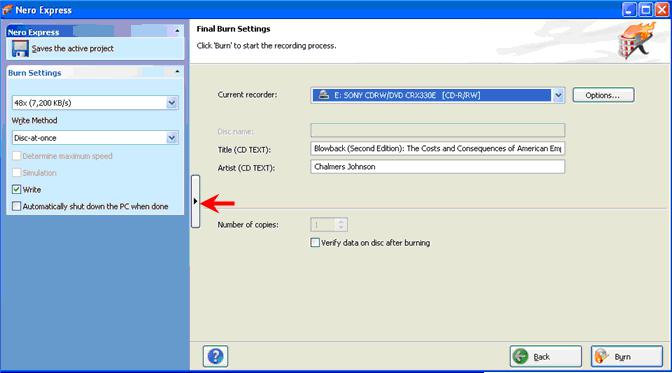Click into the Title (CD TEXT) field
The height and width of the screenshot is (373, 672).
coord(438,149)
